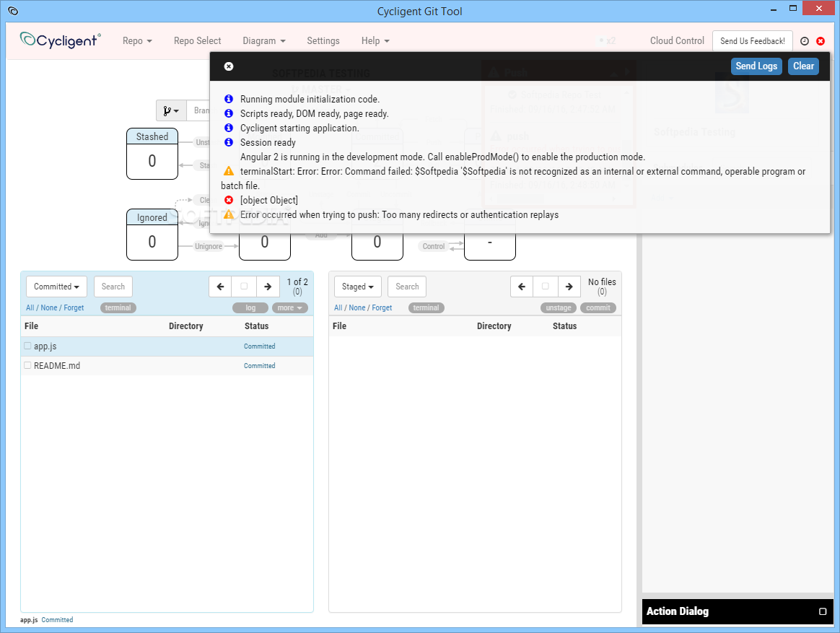Viewport: 840px width, 633px height.
Task: Sort by File column in Committed panel
Action: pyautogui.click(x=31, y=326)
